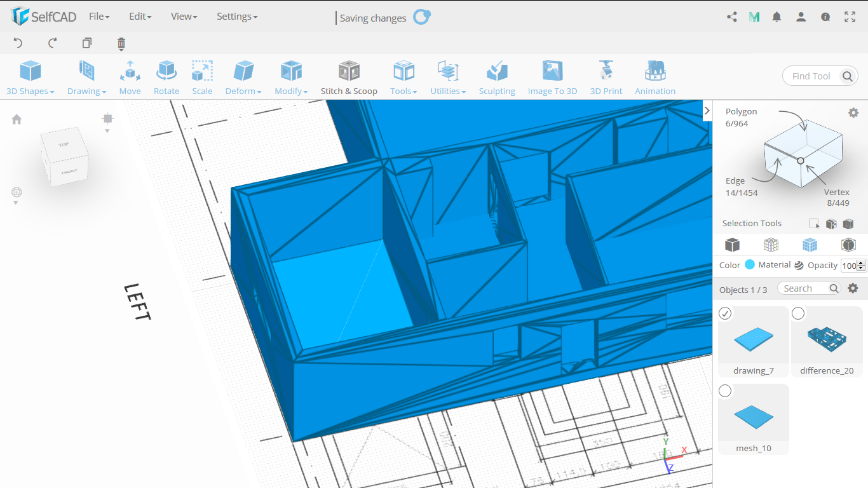The height and width of the screenshot is (488, 868).
Task: Choose the wireframe render mode cube
Action: [x=771, y=245]
